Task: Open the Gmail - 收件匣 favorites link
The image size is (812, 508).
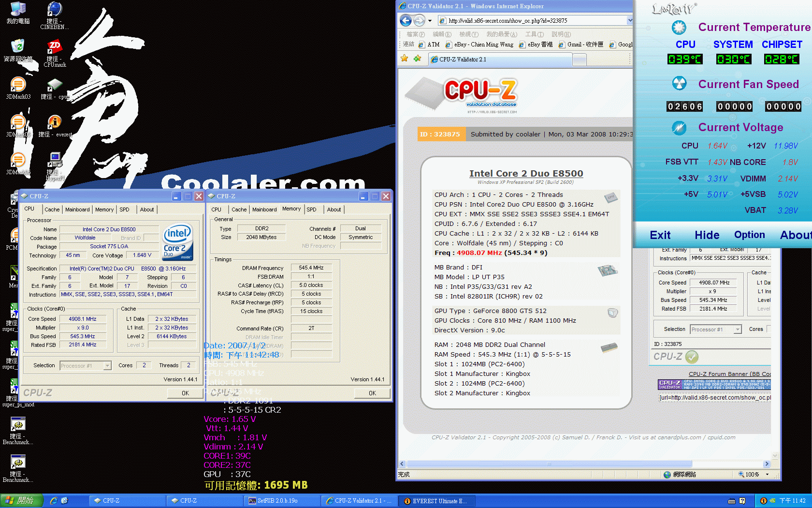Action: (581, 45)
